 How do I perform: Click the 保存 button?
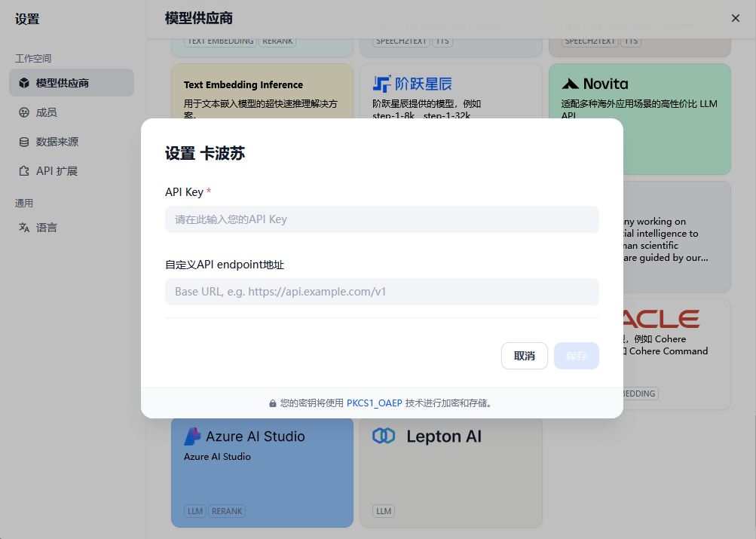click(x=576, y=356)
